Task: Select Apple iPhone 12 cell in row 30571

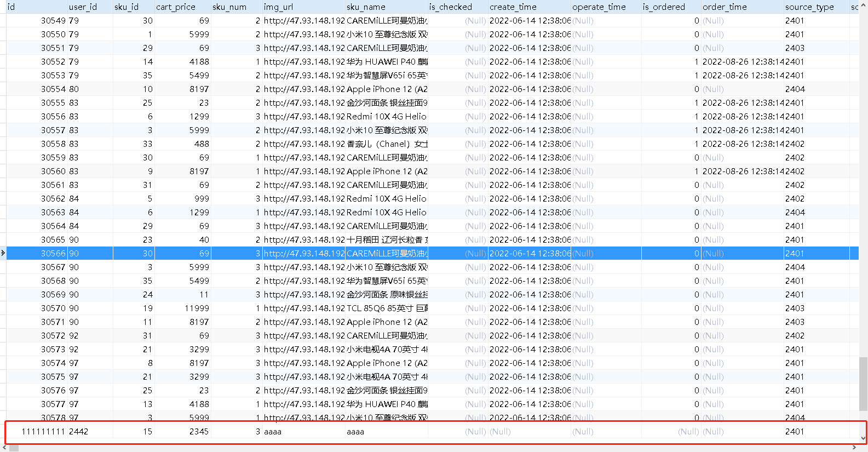Action: click(387, 322)
